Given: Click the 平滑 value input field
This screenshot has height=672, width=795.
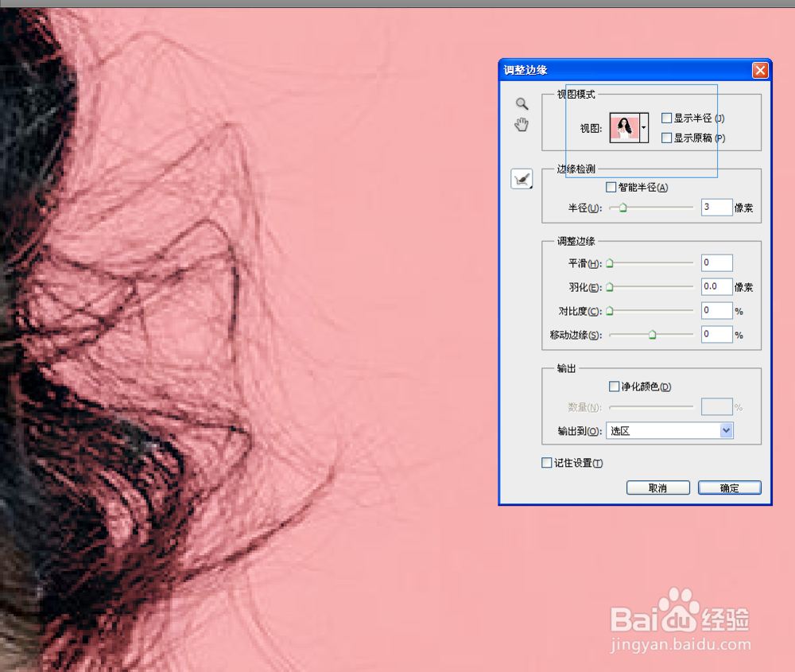Looking at the screenshot, I should tap(717, 262).
